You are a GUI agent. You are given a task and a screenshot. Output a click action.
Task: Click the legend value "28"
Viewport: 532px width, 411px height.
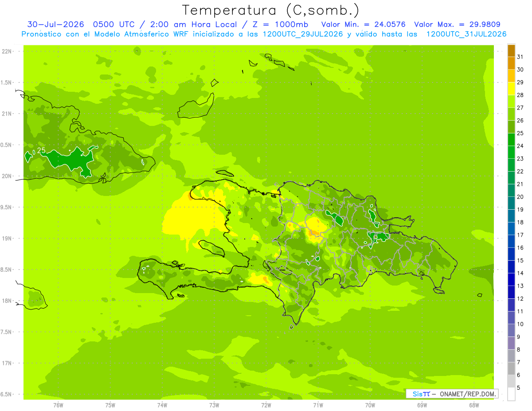[520, 95]
